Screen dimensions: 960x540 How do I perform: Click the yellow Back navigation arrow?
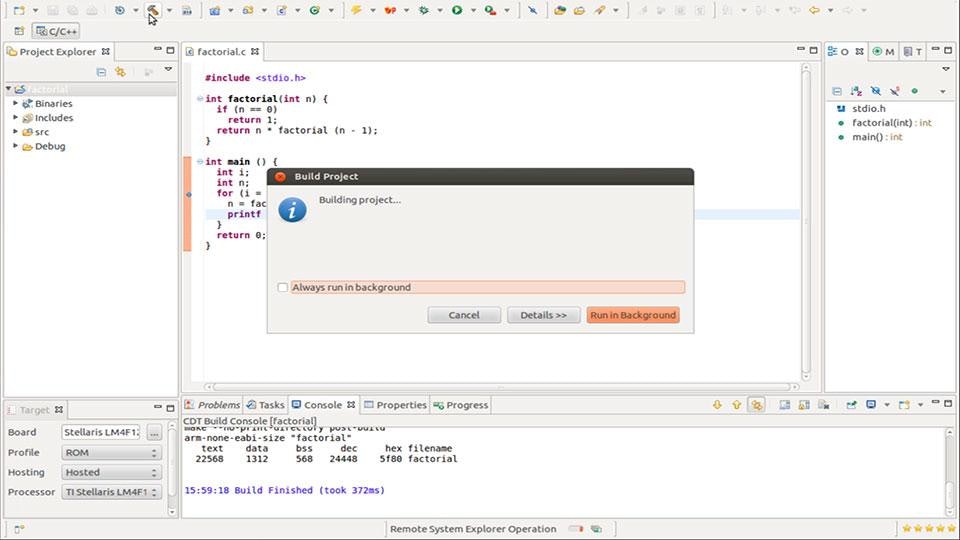click(x=814, y=10)
